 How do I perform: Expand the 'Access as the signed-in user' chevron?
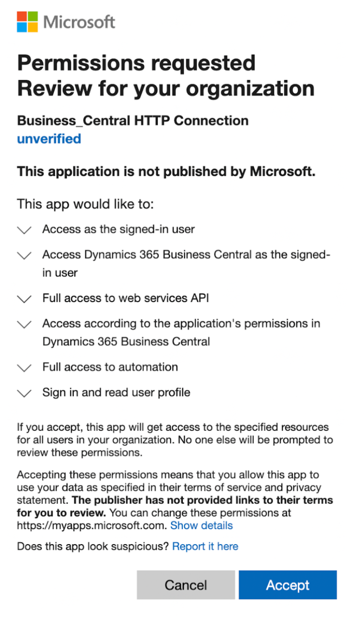24,230
